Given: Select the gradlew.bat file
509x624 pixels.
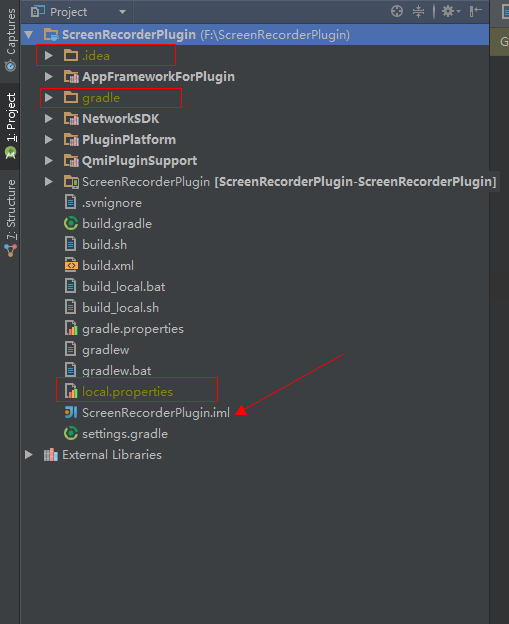Looking at the screenshot, I should click(x=117, y=370).
